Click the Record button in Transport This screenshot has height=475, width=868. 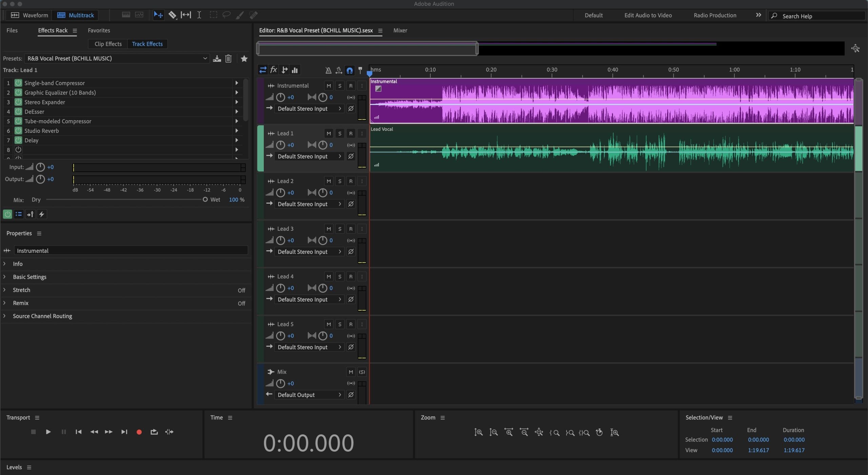139,432
